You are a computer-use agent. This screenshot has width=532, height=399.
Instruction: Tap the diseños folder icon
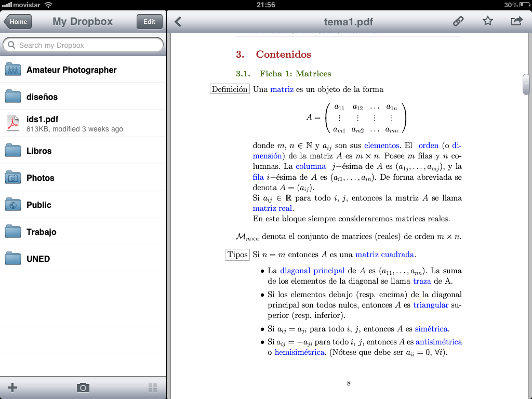(13, 96)
